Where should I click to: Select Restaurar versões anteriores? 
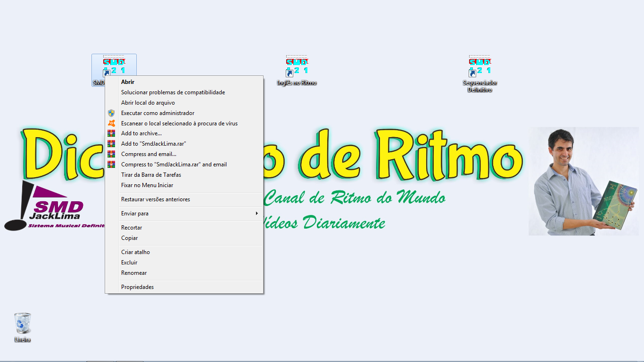[155, 199]
